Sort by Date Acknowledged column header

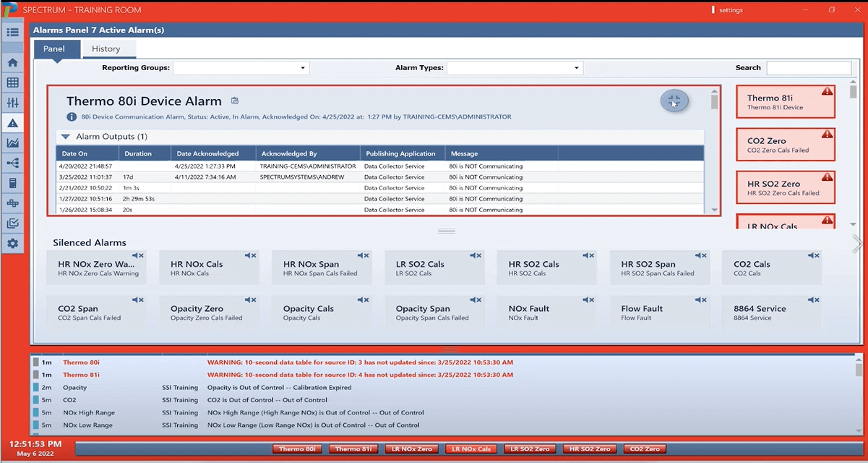click(213, 153)
